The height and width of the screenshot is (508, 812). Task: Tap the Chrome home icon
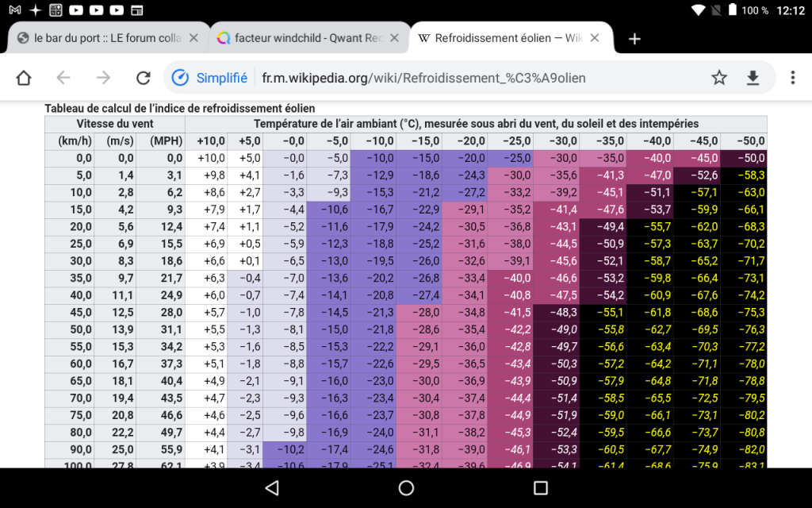tap(24, 78)
